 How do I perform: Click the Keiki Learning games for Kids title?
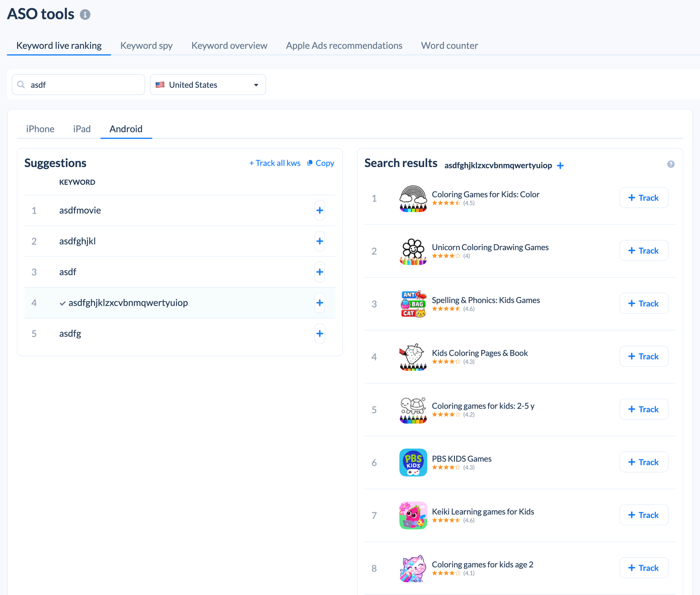[x=483, y=512]
